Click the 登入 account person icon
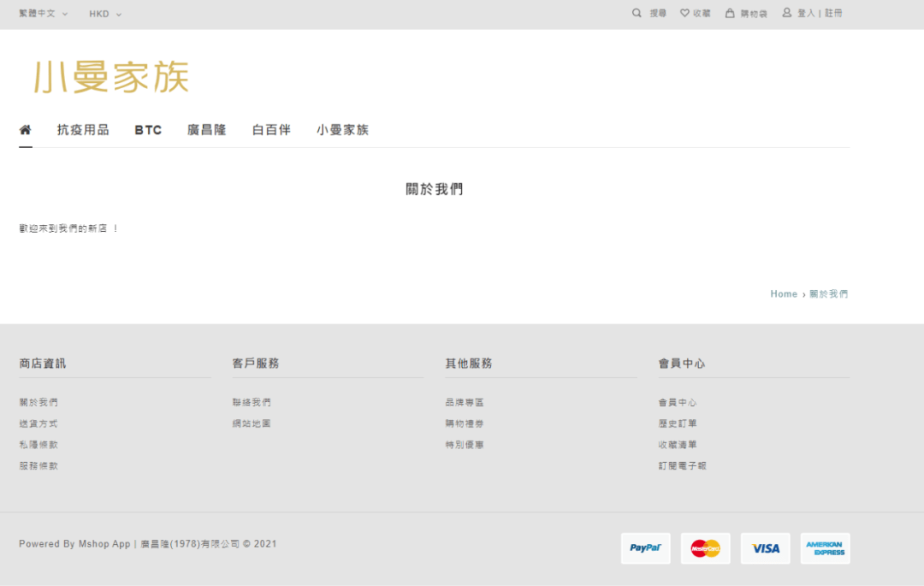 pos(786,13)
